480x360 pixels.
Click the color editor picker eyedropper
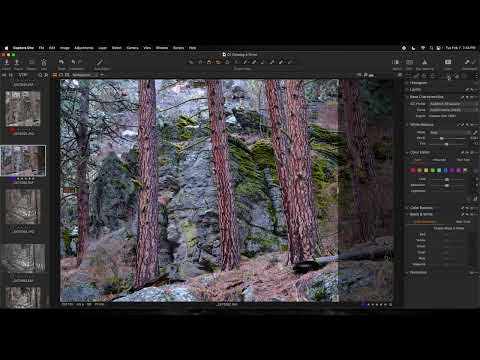(475, 198)
